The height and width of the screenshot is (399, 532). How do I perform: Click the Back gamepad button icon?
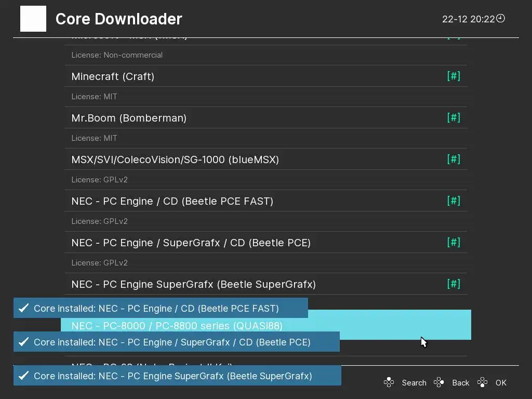[x=439, y=383]
